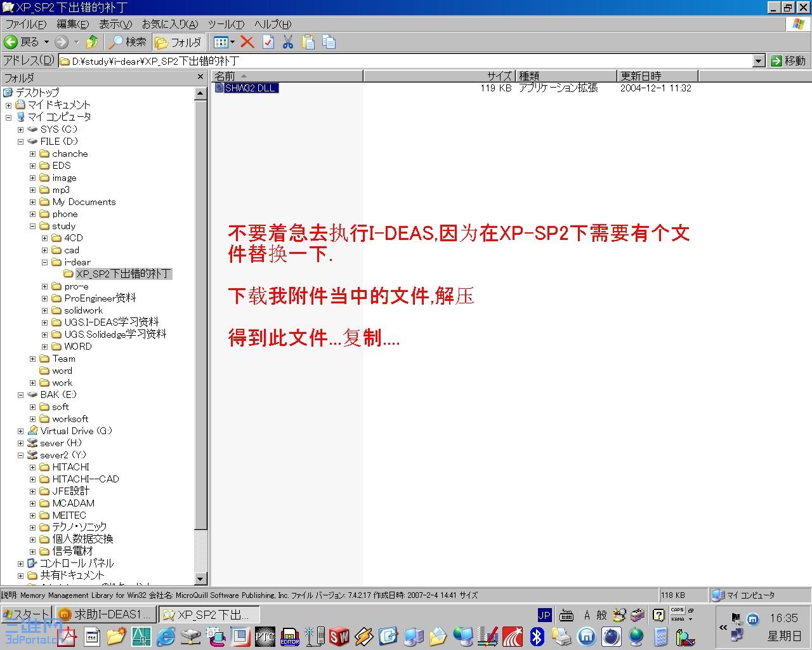Select the マイ コンピュータ tree item
The width and height of the screenshot is (812, 650).
click(x=59, y=117)
